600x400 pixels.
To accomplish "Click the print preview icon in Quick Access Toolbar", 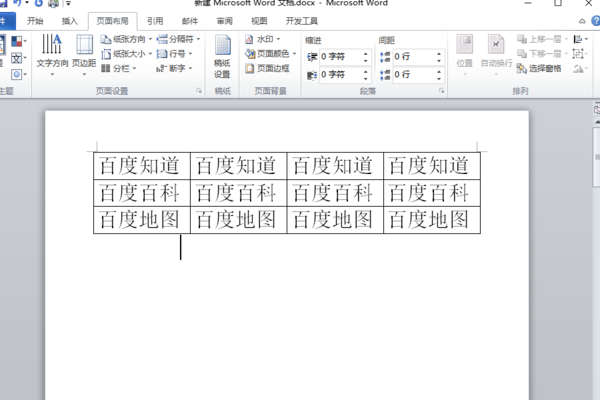I will (54, 3).
